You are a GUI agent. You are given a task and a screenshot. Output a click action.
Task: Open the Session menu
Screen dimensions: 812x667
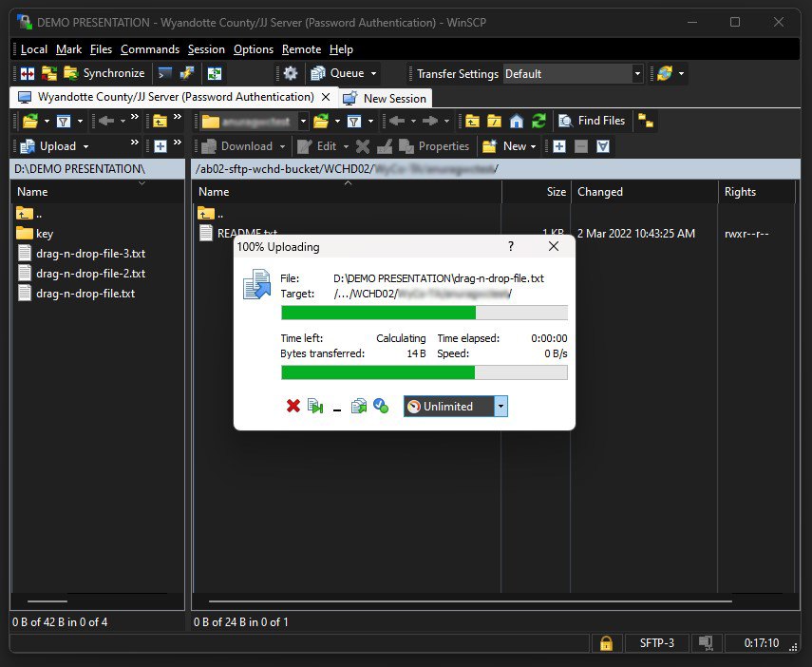pos(206,49)
